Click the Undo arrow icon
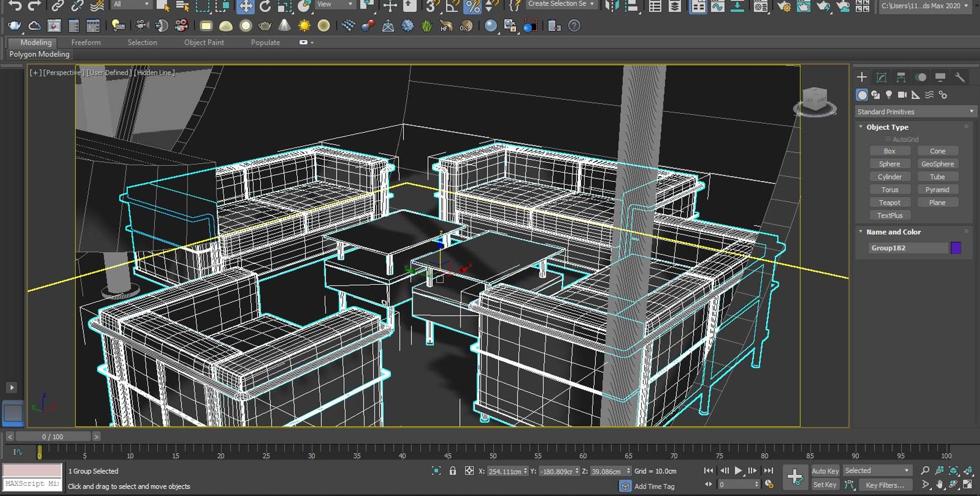This screenshot has width=980, height=496. [15, 6]
